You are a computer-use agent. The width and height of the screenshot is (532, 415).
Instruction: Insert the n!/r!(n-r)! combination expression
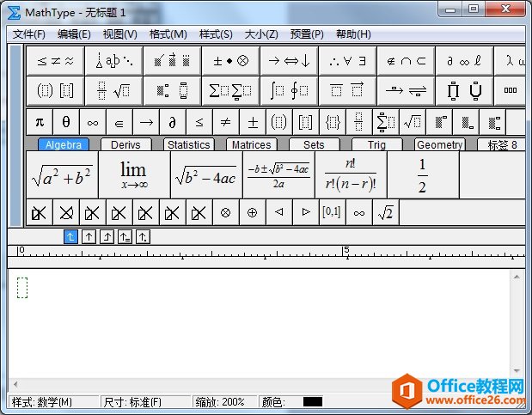[x=351, y=174]
